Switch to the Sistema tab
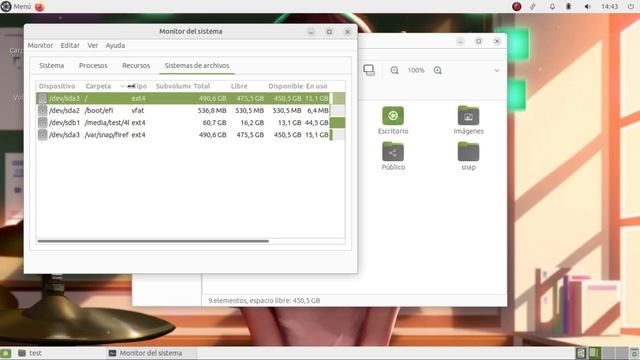 point(51,65)
